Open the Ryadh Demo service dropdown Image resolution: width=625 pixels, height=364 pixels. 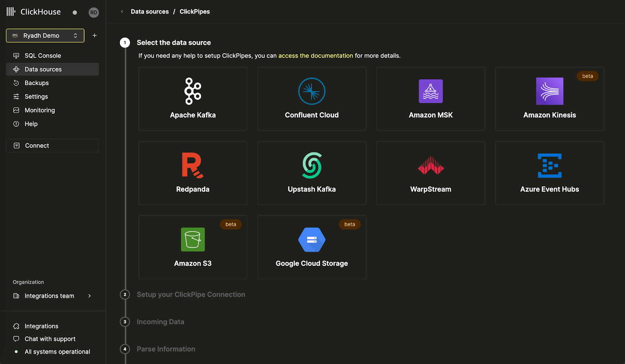45,36
